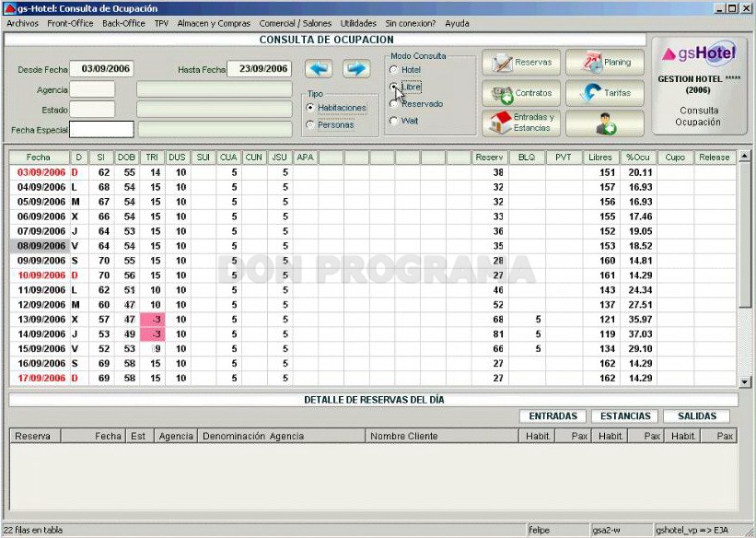
Task: Open Entradas y Estancias house icon button
Action: point(521,123)
